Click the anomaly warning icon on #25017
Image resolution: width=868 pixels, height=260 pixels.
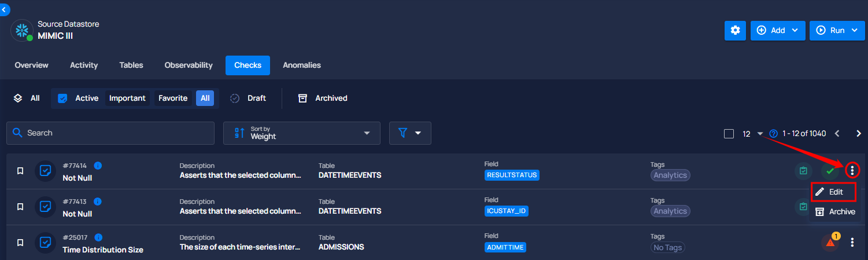830,243
